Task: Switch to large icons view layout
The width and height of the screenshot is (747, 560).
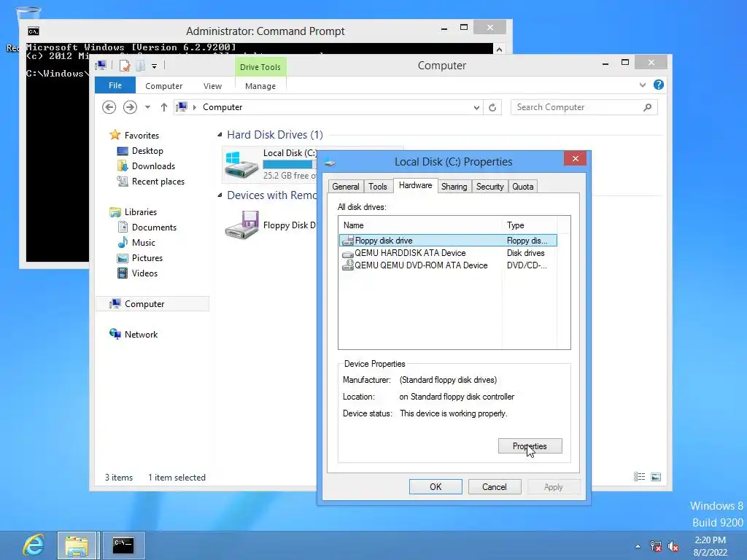Action: (x=656, y=477)
